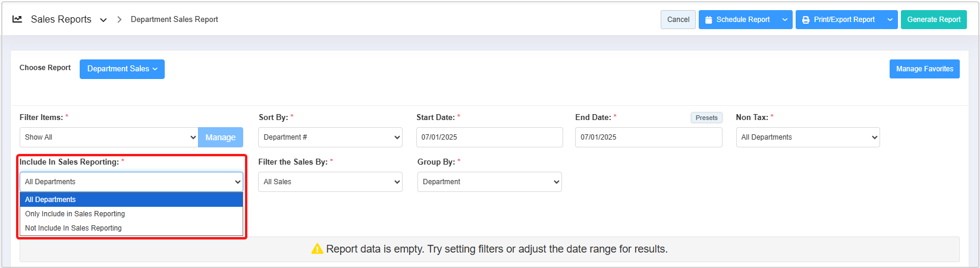
Task: Open the Schedule Report dropdown arrow
Action: point(785,20)
